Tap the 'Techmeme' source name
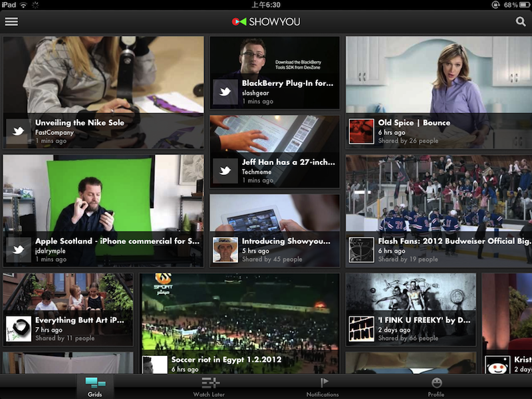Image resolution: width=532 pixels, height=399 pixels. 257,172
